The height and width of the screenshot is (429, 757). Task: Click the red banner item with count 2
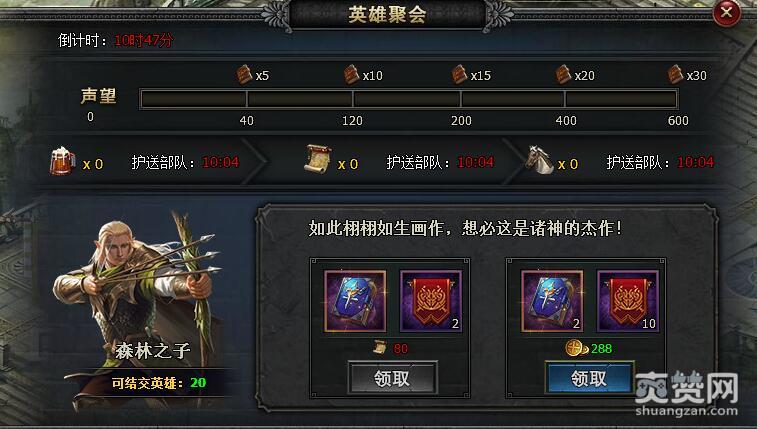point(431,302)
